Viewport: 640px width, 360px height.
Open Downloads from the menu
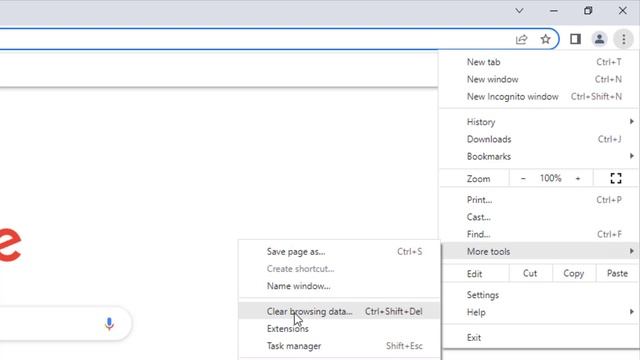[x=539, y=139]
